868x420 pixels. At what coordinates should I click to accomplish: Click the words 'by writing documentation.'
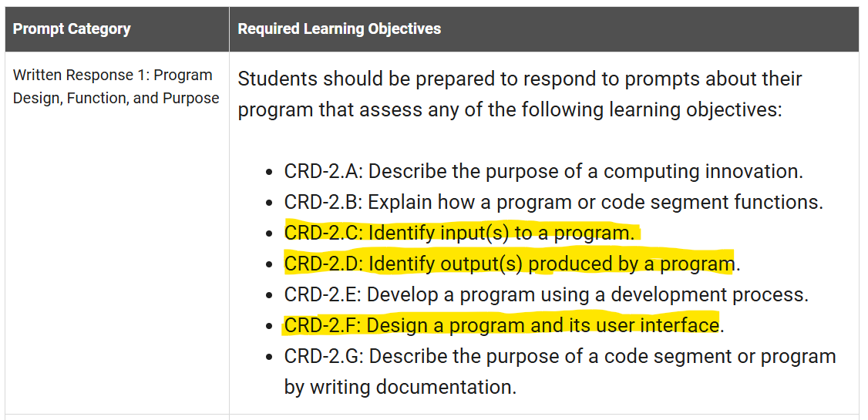click(400, 387)
